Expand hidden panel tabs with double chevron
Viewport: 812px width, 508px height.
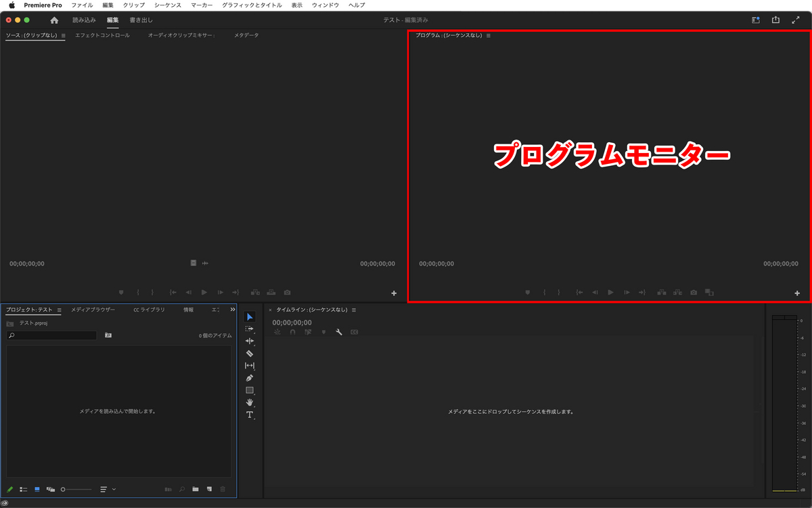pyautogui.click(x=233, y=310)
